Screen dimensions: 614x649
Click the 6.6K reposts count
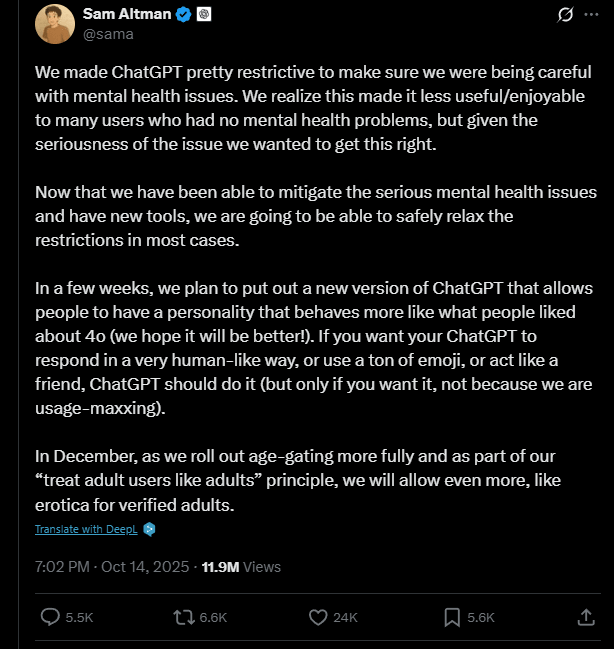point(213,617)
